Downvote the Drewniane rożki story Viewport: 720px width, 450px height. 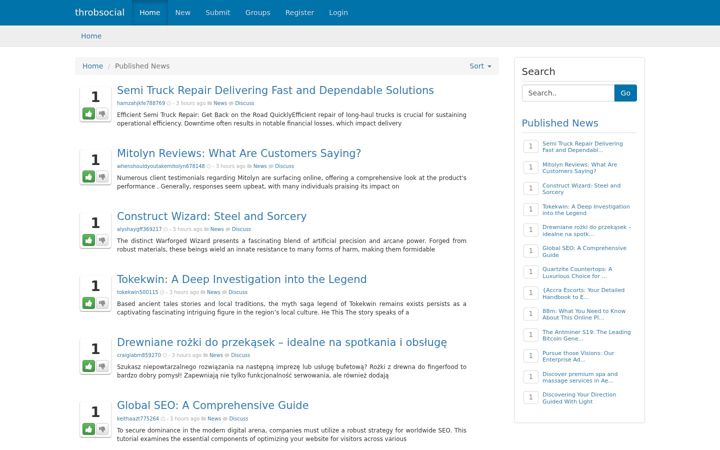pyautogui.click(x=102, y=366)
